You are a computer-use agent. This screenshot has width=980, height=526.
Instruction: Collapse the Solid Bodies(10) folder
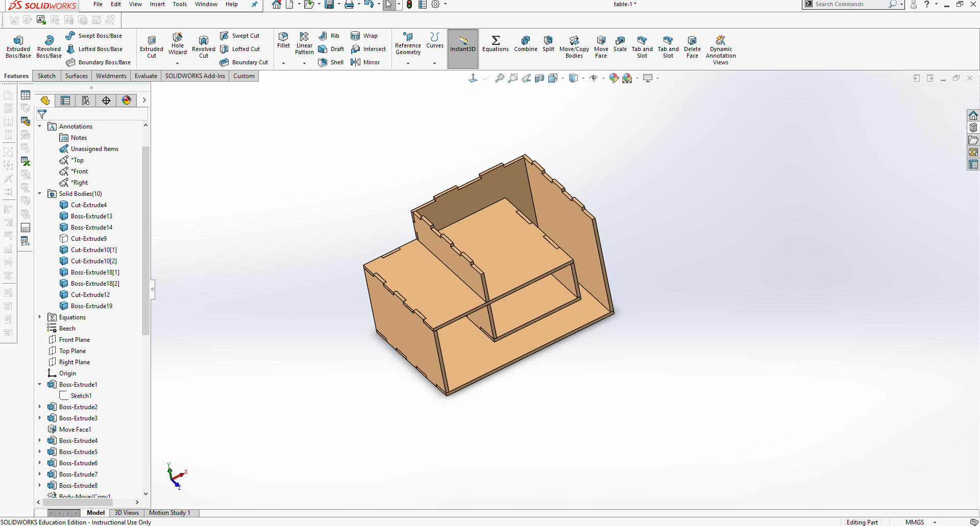coord(40,193)
